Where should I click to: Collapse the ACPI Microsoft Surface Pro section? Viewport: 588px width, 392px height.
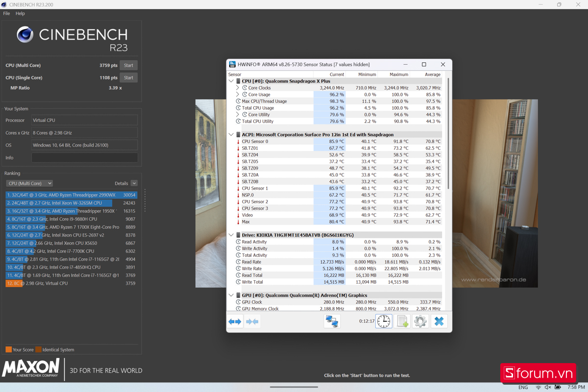click(231, 135)
